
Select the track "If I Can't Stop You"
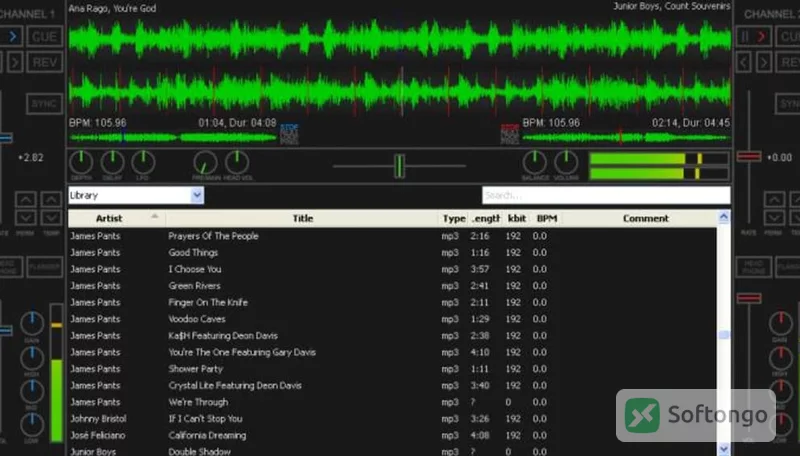(x=392, y=419)
